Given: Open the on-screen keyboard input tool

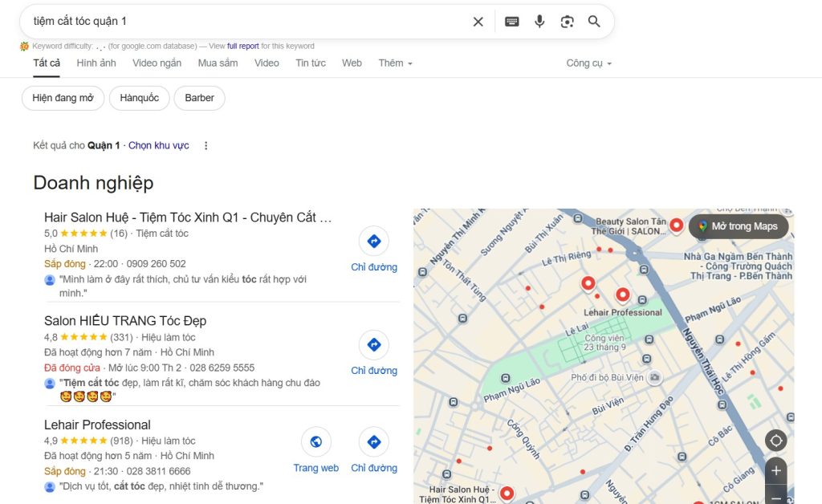Looking at the screenshot, I should [511, 22].
